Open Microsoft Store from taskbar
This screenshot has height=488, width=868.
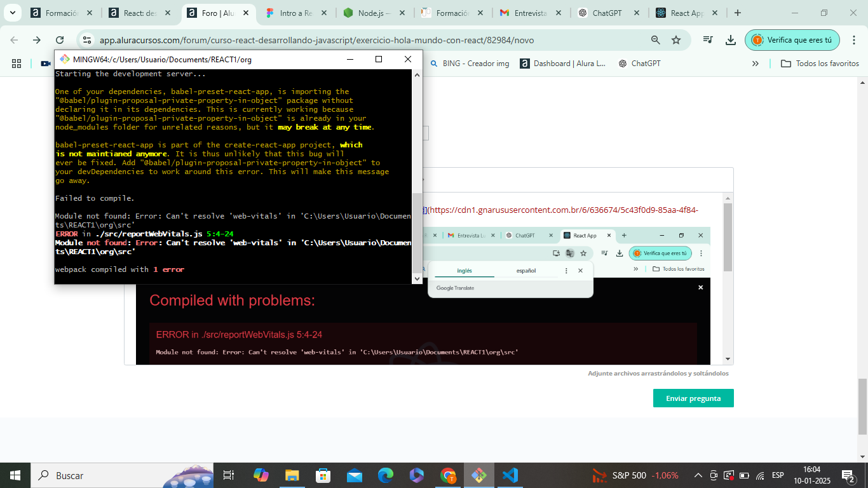[x=323, y=475]
